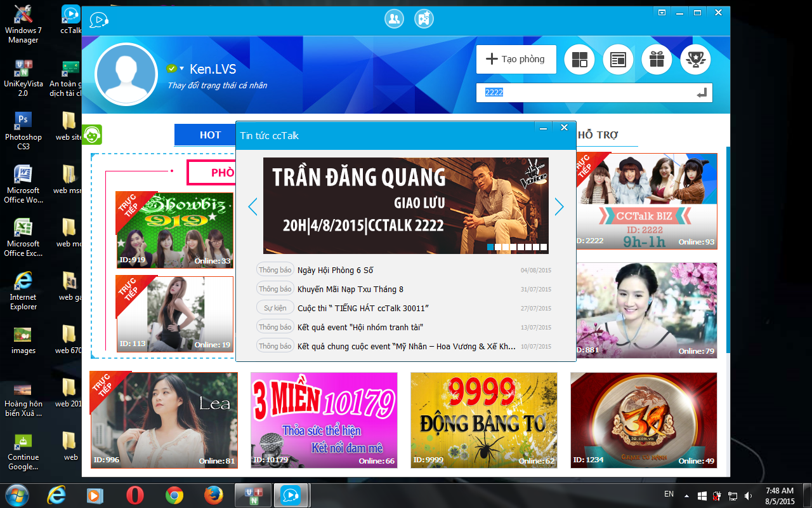The height and width of the screenshot is (508, 812).
Task: Open room ID 113 thumbnail
Action: click(x=174, y=314)
